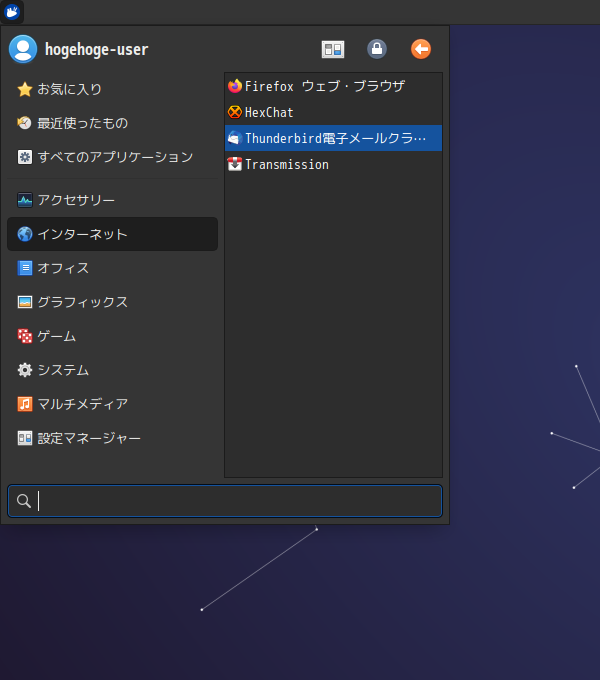Screen dimensions: 600x680
Task: Open the オフィス category
Action: pos(112,268)
